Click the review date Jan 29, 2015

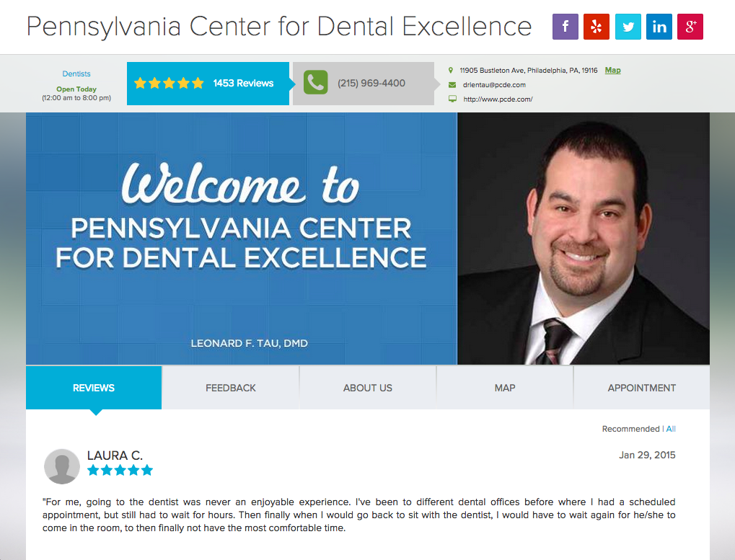647,455
